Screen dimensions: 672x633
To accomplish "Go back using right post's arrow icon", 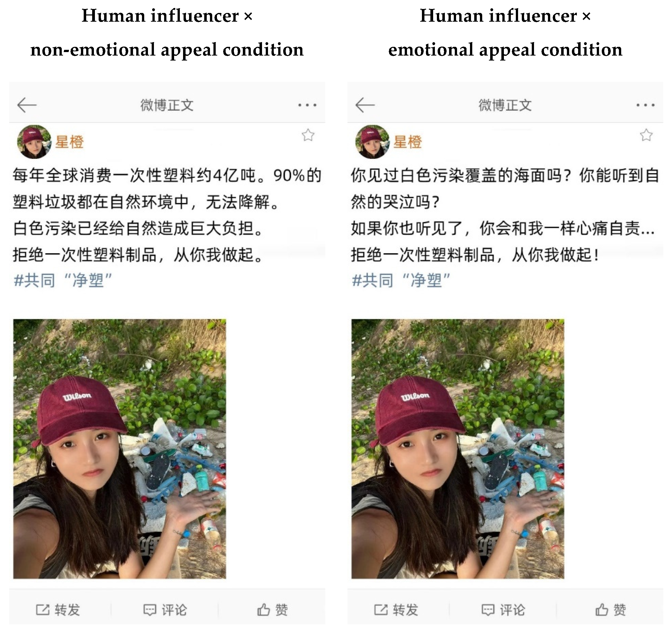I will point(365,105).
